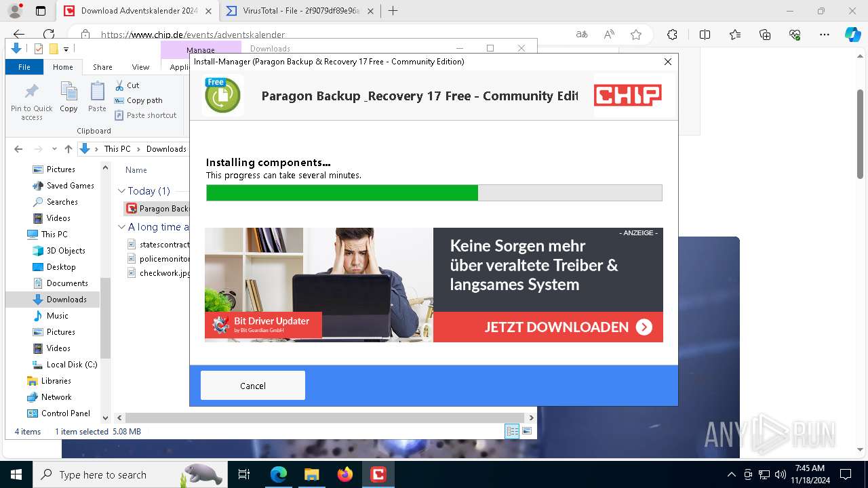Open a new browser tab
The width and height of the screenshot is (868, 488).
pyautogui.click(x=393, y=11)
